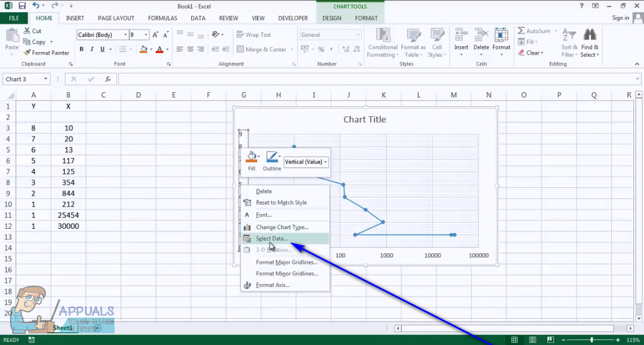
Task: Undo the last action
Action: click(36, 6)
